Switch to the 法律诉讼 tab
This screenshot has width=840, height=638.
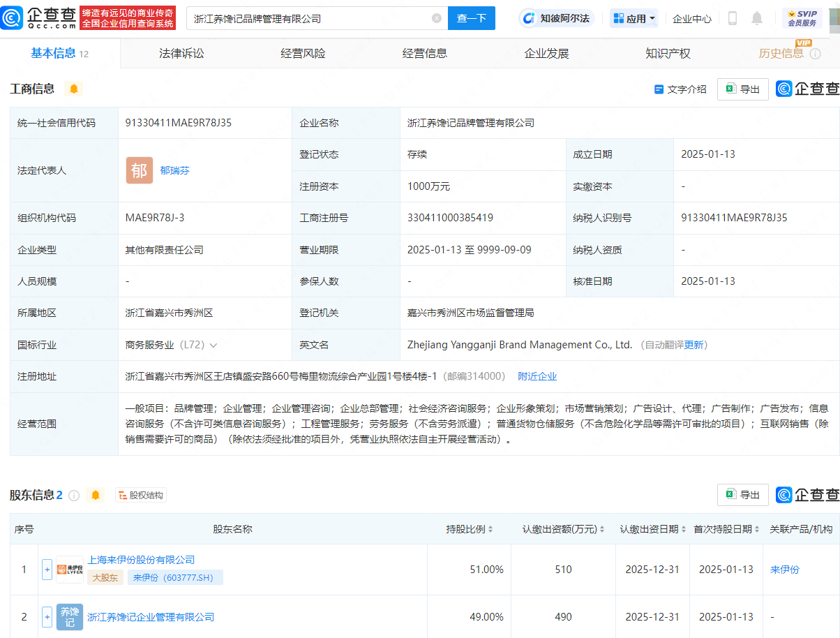(181, 54)
